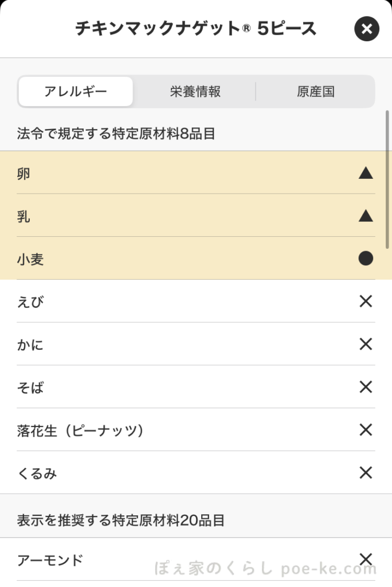Click the X icon next to えび
The width and height of the screenshot is (392, 587).
365,302
